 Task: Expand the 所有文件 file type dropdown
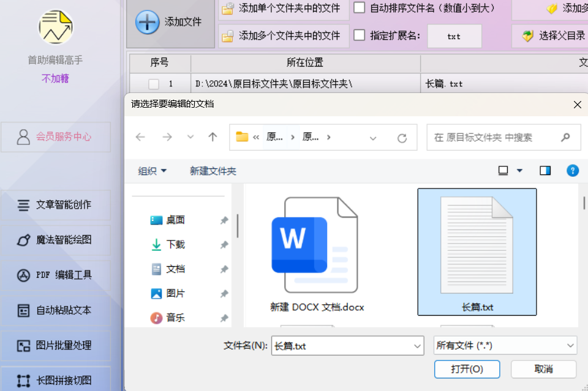pyautogui.click(x=505, y=346)
